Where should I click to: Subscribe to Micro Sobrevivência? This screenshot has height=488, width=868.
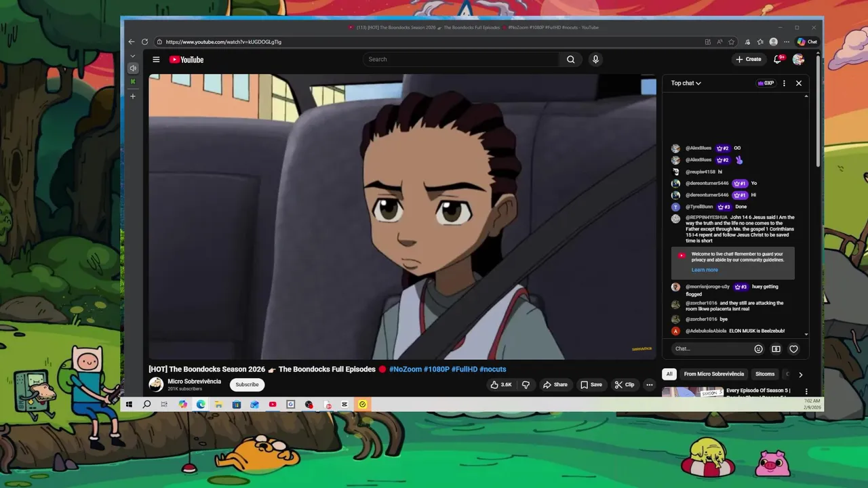[x=247, y=384]
